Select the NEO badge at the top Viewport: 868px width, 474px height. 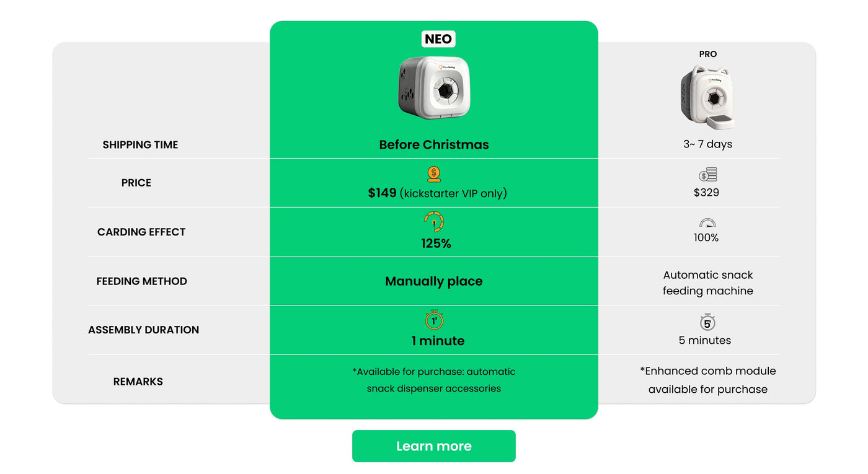coord(439,38)
